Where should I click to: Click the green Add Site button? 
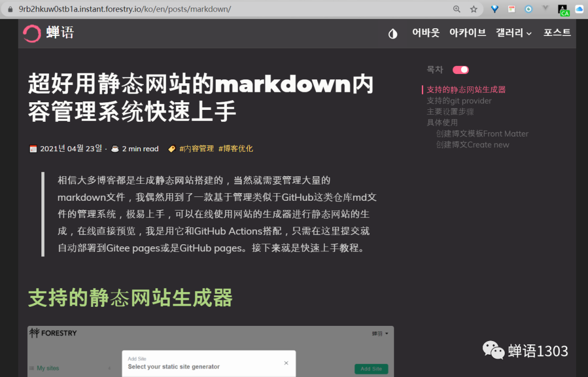point(371,369)
